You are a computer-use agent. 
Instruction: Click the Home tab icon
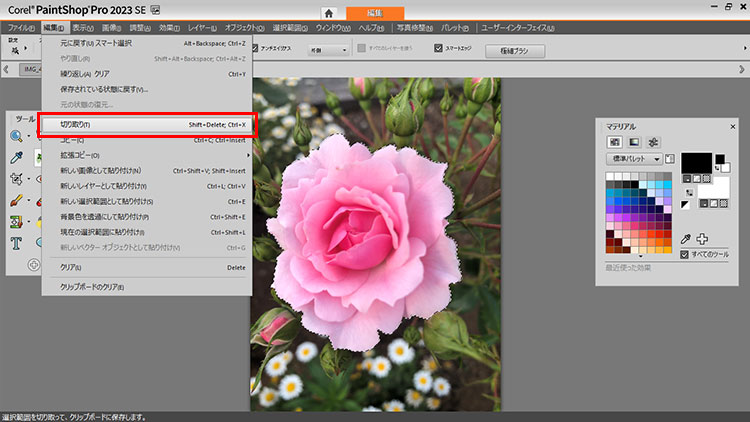(327, 13)
